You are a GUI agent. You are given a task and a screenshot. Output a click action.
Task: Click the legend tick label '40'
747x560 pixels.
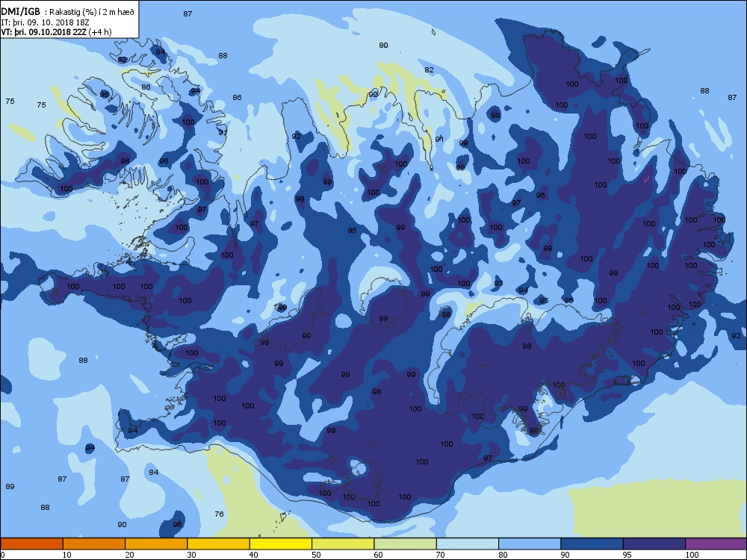point(254,555)
